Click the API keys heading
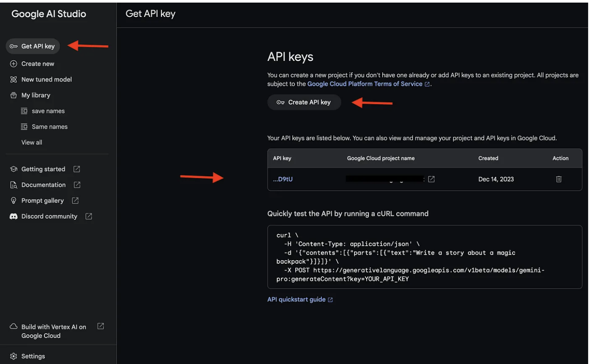The height and width of the screenshot is (364, 589). point(290,57)
